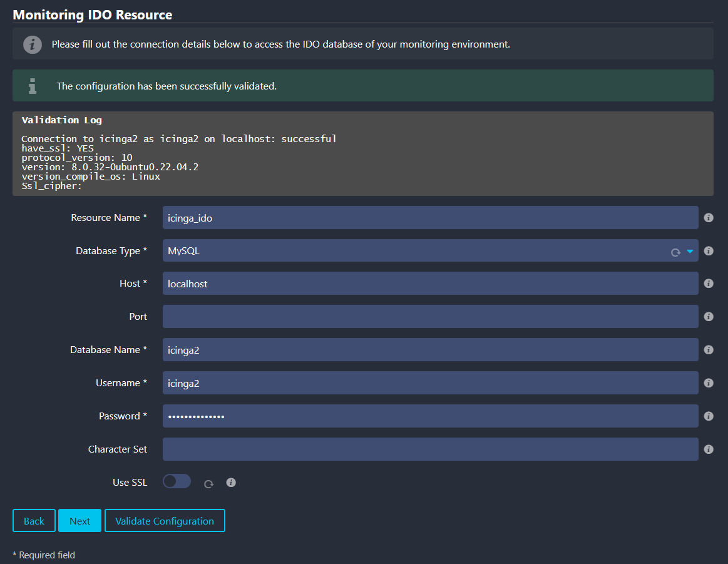Click info icon beside Username field
728x564 pixels.
pos(709,383)
